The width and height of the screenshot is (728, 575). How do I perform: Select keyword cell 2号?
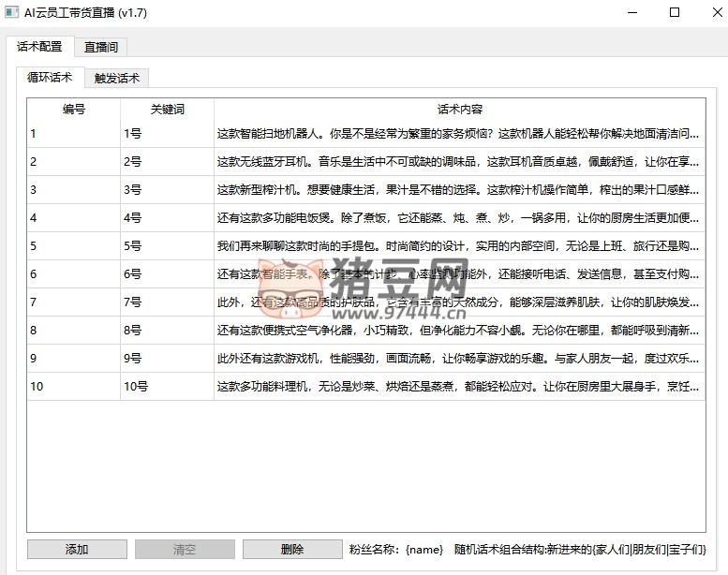[167, 161]
